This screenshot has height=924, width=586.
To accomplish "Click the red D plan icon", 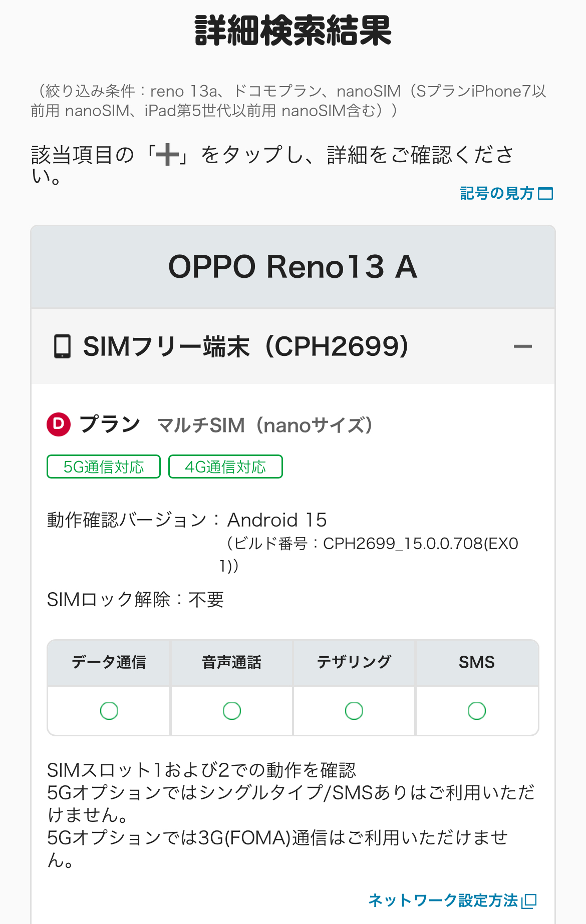I will point(59,424).
